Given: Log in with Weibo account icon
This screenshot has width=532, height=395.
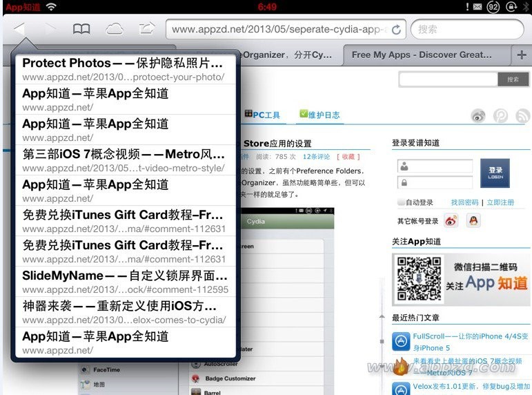Looking at the screenshot, I should click(451, 221).
